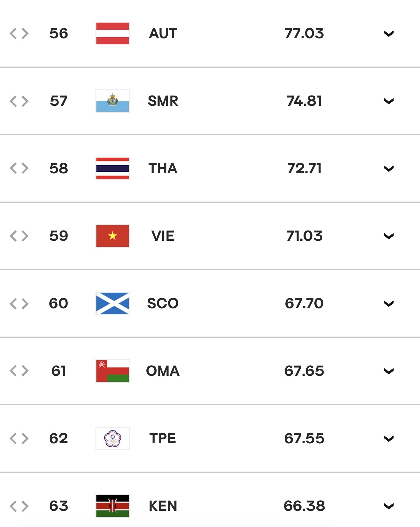Image resolution: width=420 pixels, height=527 pixels.
Task: Expand the KEN row chevron
Action: click(389, 506)
